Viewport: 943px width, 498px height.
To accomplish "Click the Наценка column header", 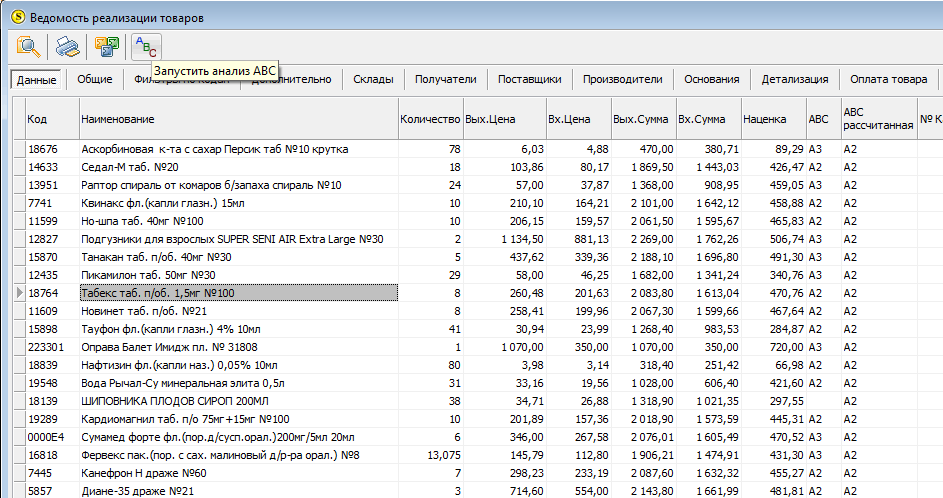I will pyautogui.click(x=773, y=119).
